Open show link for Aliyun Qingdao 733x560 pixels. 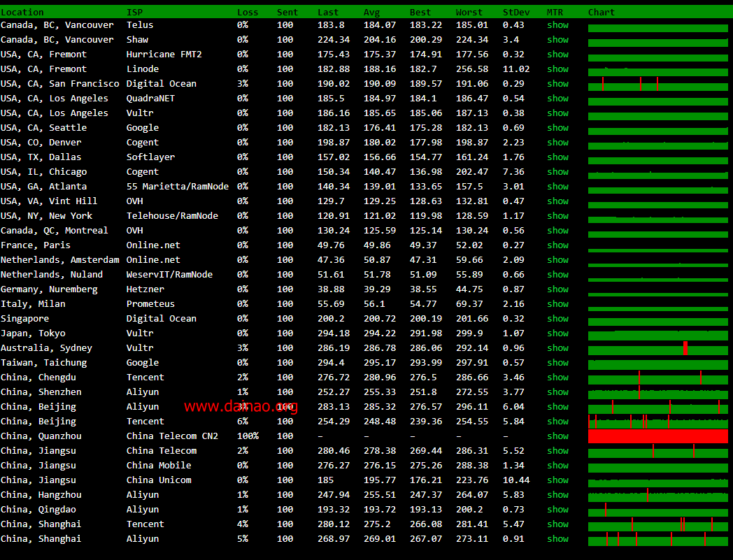click(x=557, y=510)
